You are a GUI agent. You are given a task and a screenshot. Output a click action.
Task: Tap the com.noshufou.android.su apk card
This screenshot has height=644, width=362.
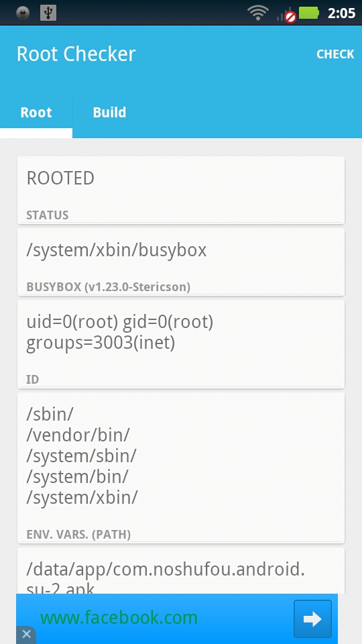click(181, 570)
